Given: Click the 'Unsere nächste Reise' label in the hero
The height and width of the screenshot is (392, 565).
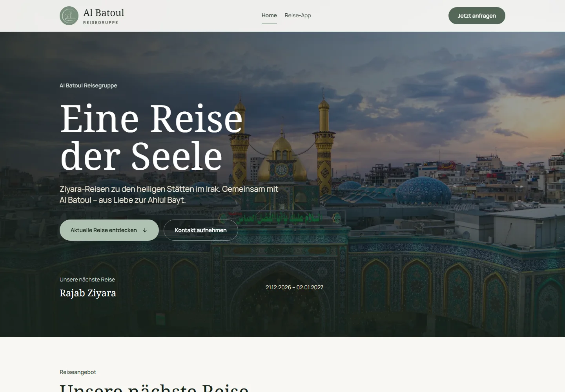Looking at the screenshot, I should point(87,279).
